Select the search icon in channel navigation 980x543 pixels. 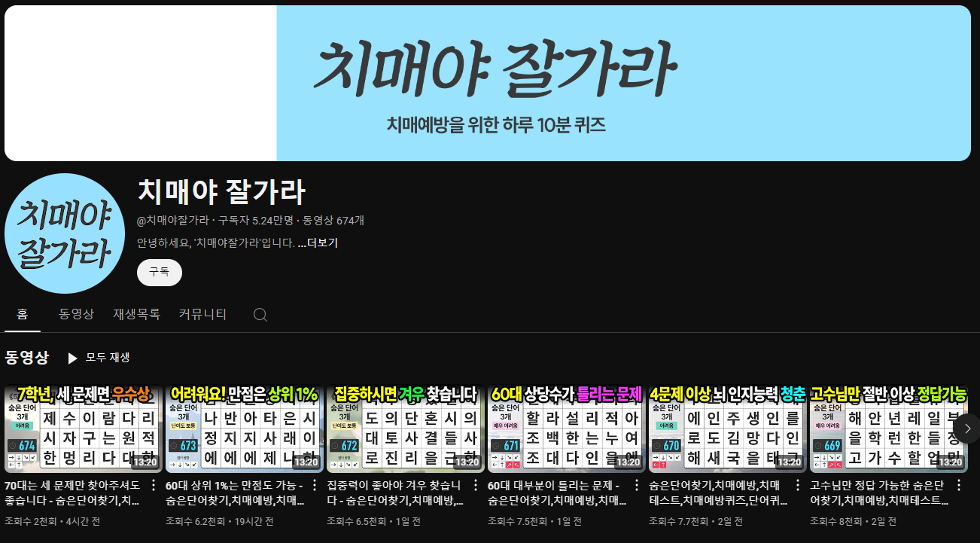pos(260,314)
